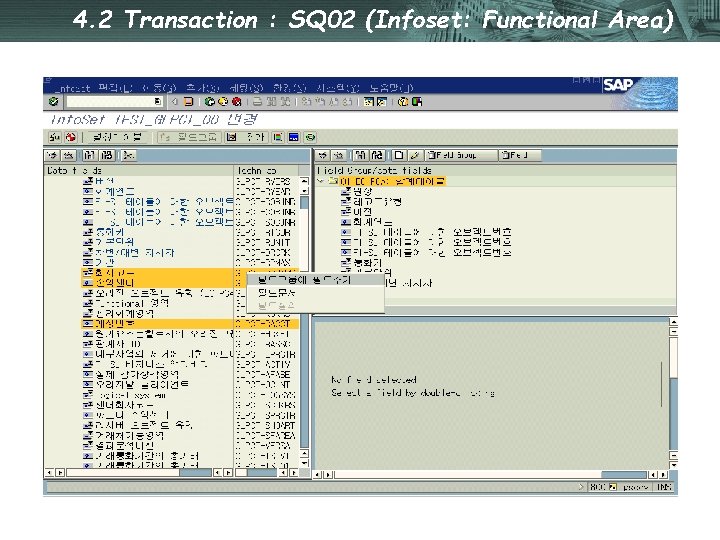
Task: Click the Find Next icon in standard toolbar
Action: [285, 101]
